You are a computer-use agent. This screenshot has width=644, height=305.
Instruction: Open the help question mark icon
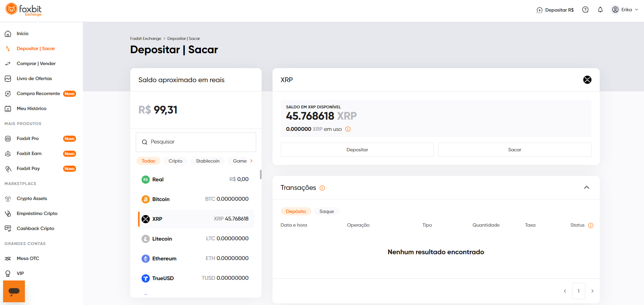click(x=585, y=10)
